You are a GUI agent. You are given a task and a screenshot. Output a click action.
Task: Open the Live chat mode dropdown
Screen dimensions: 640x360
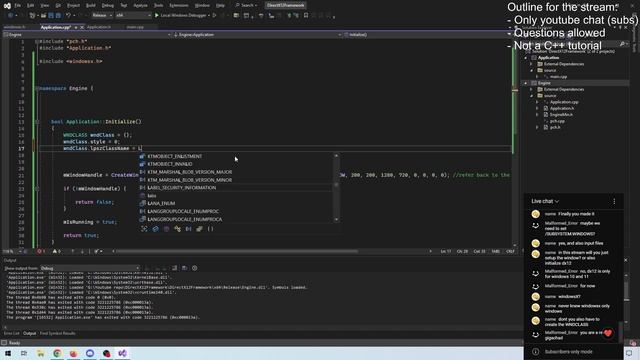pyautogui.click(x=545, y=201)
